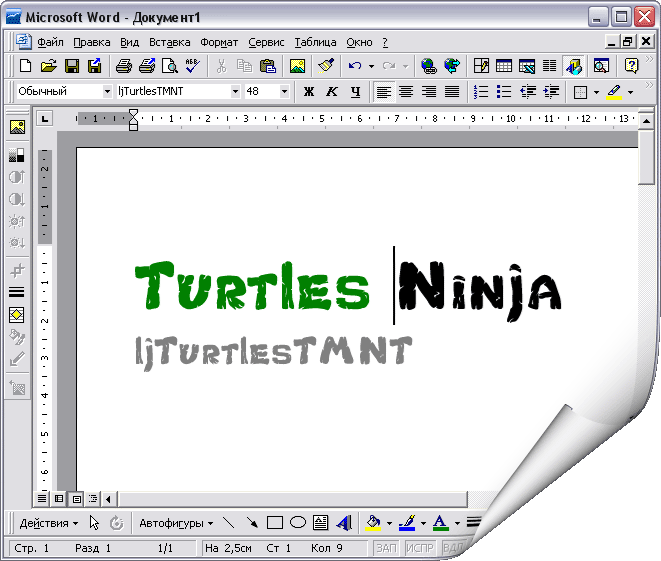Open the Действия drawing menu

point(49,523)
